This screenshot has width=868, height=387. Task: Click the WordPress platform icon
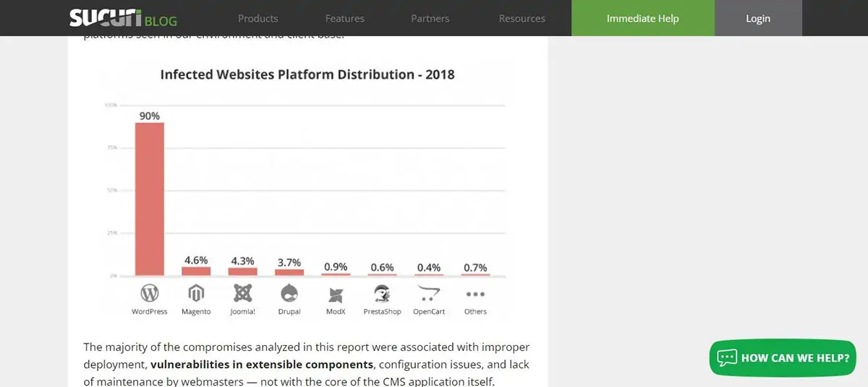coord(149,293)
